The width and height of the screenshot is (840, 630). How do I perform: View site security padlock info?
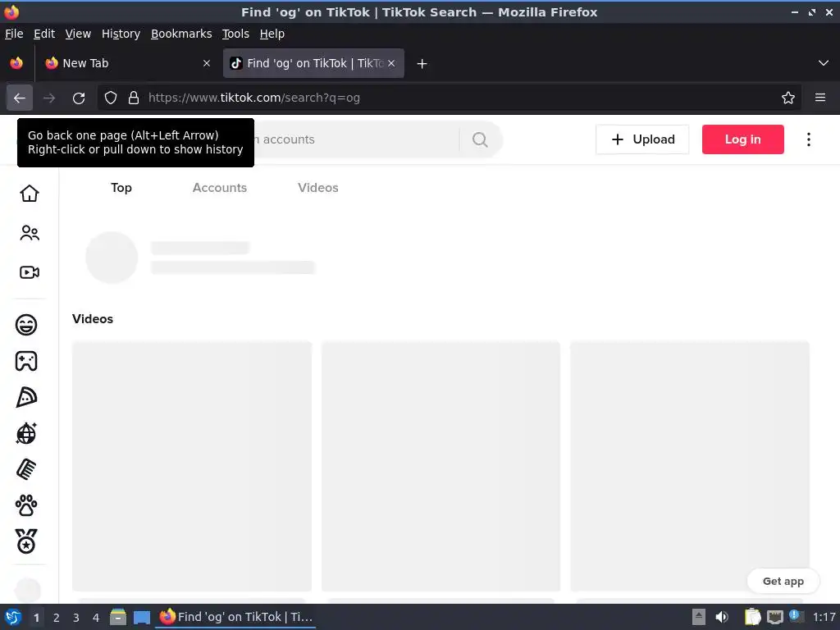pos(134,98)
